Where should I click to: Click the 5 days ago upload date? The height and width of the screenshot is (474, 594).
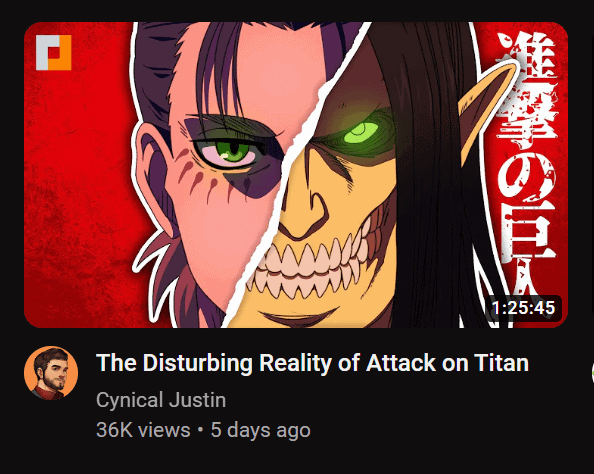coord(261,430)
